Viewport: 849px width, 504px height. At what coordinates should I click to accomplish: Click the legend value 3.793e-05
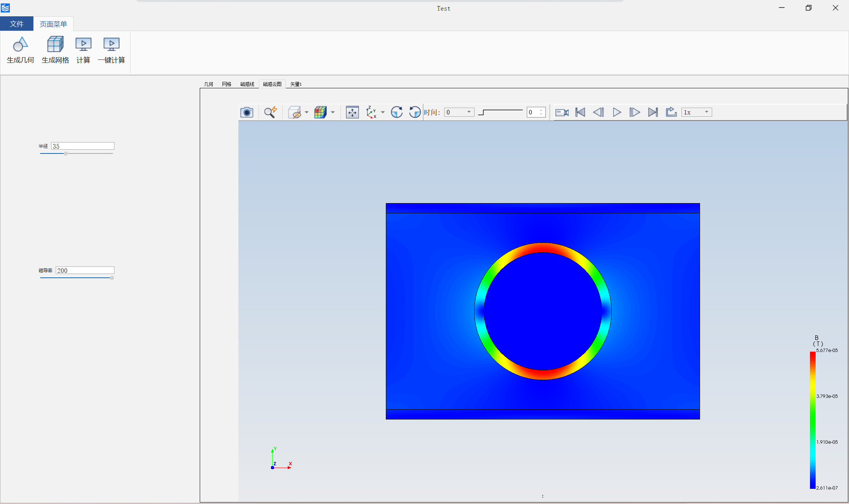coord(827,396)
